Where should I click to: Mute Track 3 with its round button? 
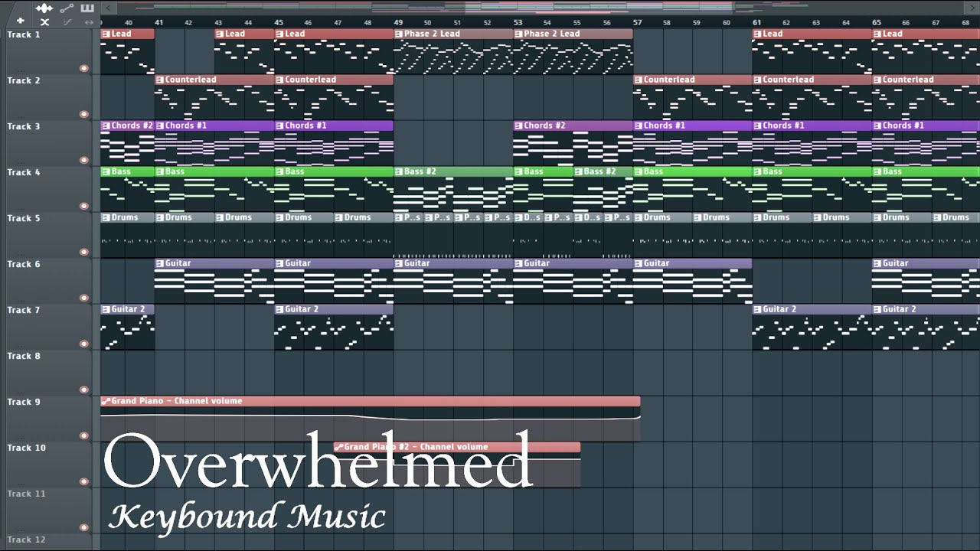click(x=84, y=160)
